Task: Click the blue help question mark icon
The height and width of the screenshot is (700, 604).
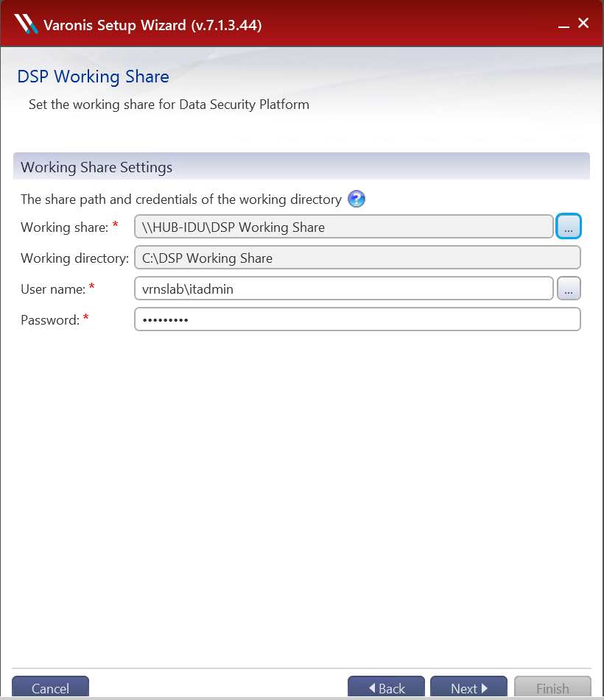Action: tap(356, 199)
